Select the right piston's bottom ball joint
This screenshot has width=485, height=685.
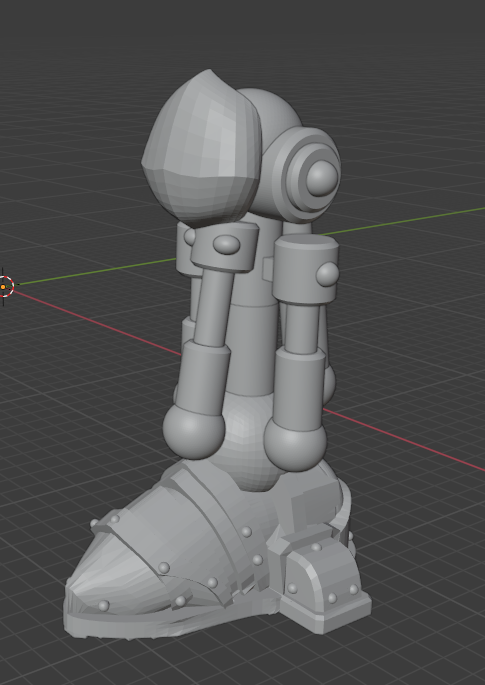(x=295, y=444)
